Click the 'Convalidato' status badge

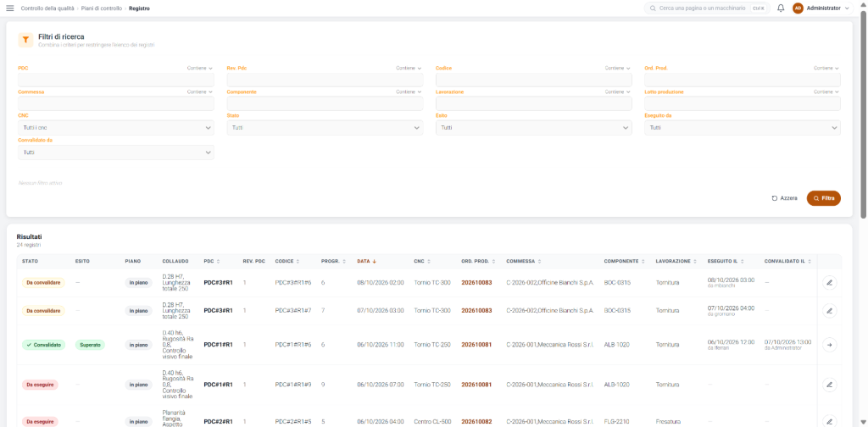(44, 345)
